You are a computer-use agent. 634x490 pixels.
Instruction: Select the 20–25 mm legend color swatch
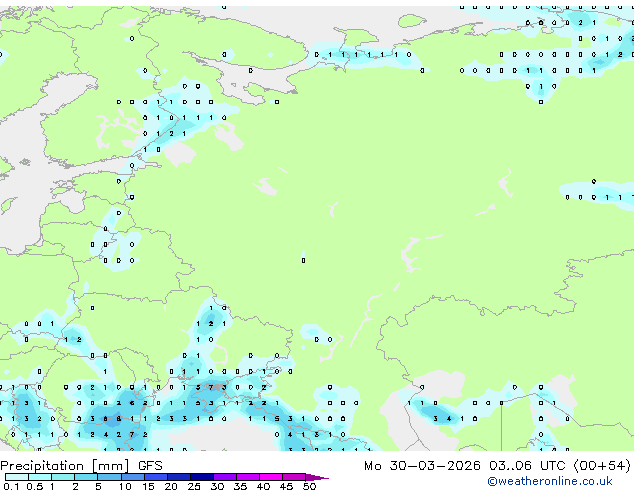click(x=179, y=477)
